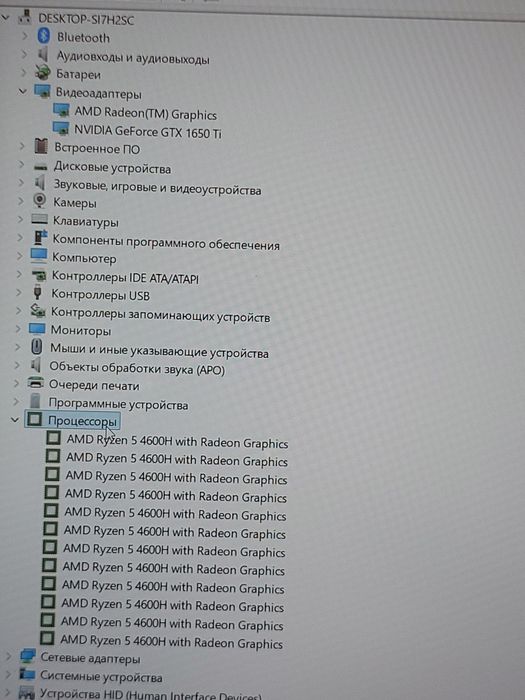Click the Программные устройства icon
The width and height of the screenshot is (525, 700).
tap(35, 400)
